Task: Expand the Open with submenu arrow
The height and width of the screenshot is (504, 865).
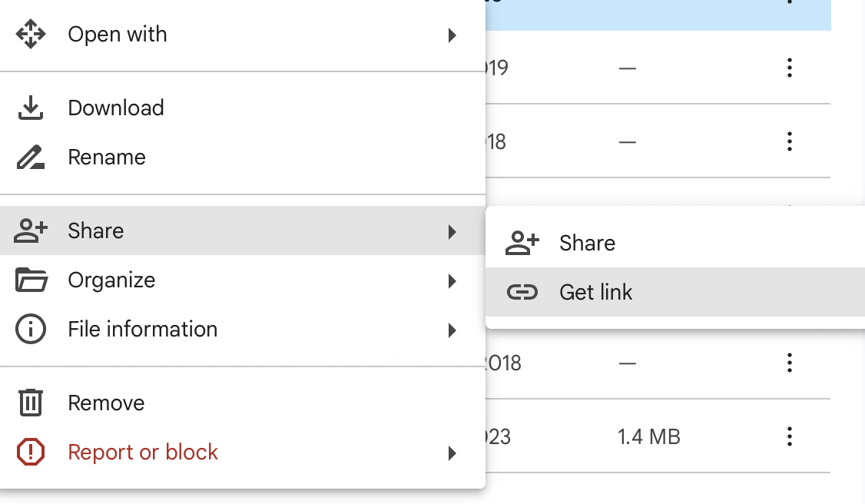Action: point(452,35)
